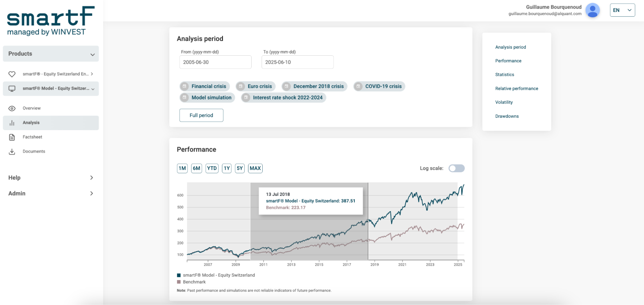Jump to Statistics section link
This screenshot has height=305, width=644.
tap(505, 75)
